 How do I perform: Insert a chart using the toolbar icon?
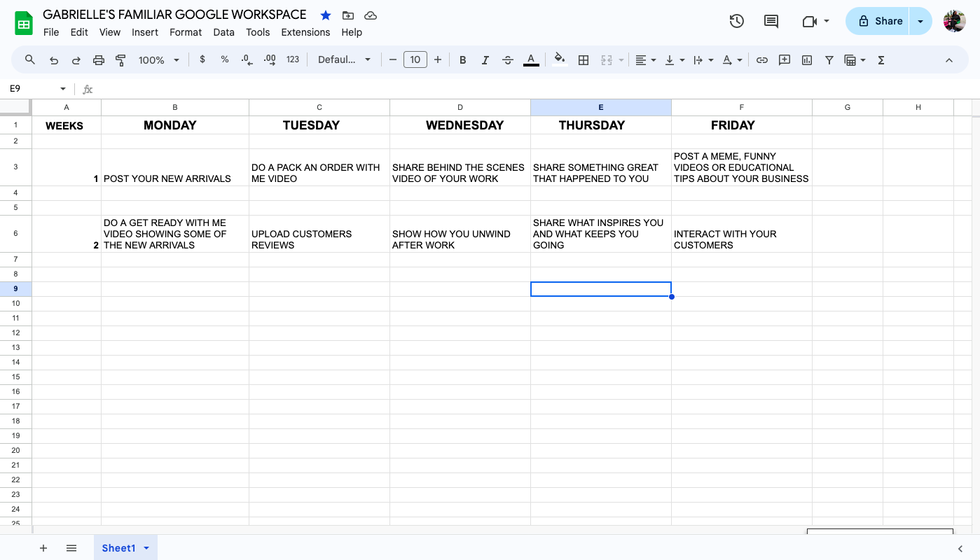coord(807,60)
